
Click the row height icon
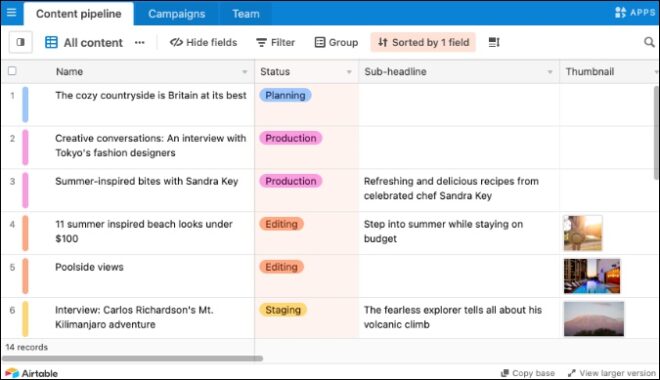tap(494, 43)
